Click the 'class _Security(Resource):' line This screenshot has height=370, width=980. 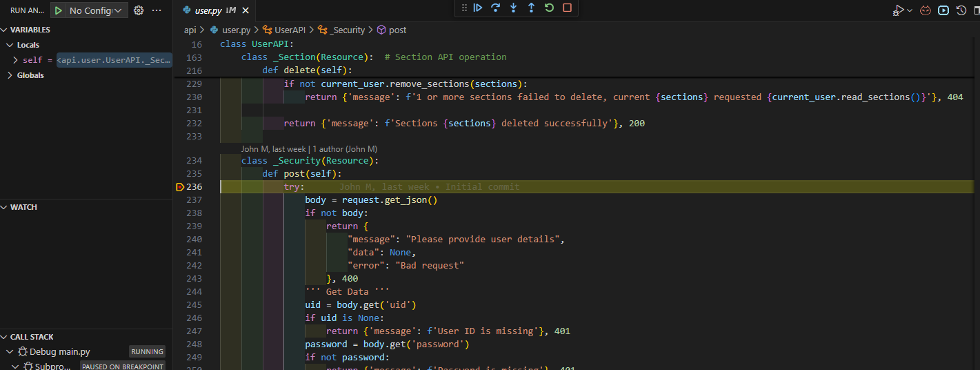click(310, 160)
